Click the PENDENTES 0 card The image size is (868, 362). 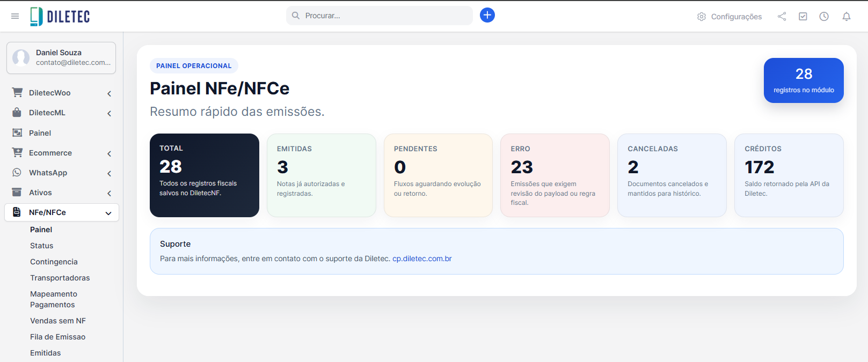[x=438, y=175]
